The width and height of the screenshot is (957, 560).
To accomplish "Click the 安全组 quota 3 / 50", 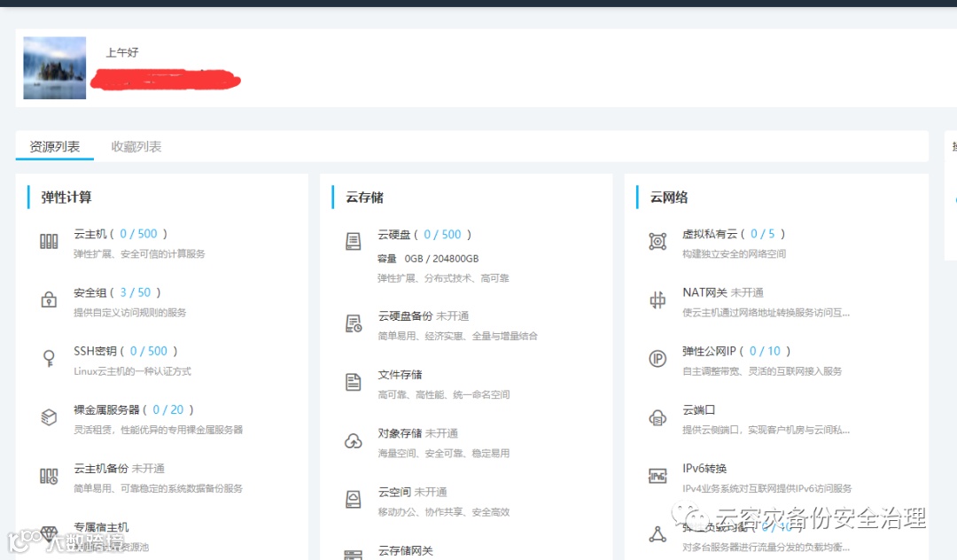I will coord(135,292).
